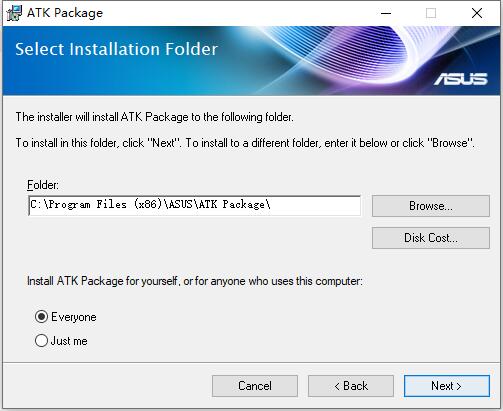Image resolution: width=503 pixels, height=411 pixels.
Task: Click the ATK Package installer icon in title bar
Action: 14,13
